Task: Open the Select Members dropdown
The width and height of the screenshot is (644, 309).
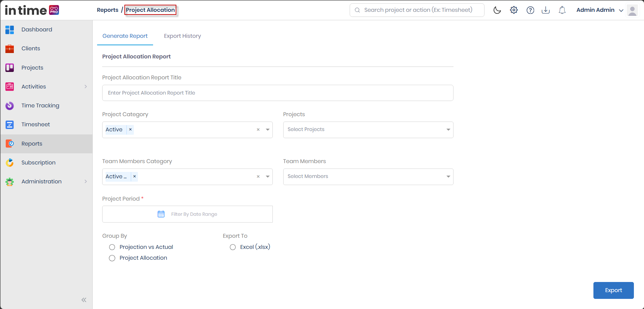Action: [368, 177]
